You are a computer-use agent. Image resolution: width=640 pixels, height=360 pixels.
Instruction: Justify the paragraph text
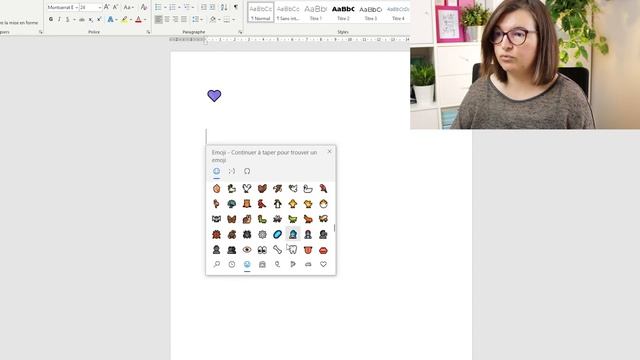tap(184, 19)
